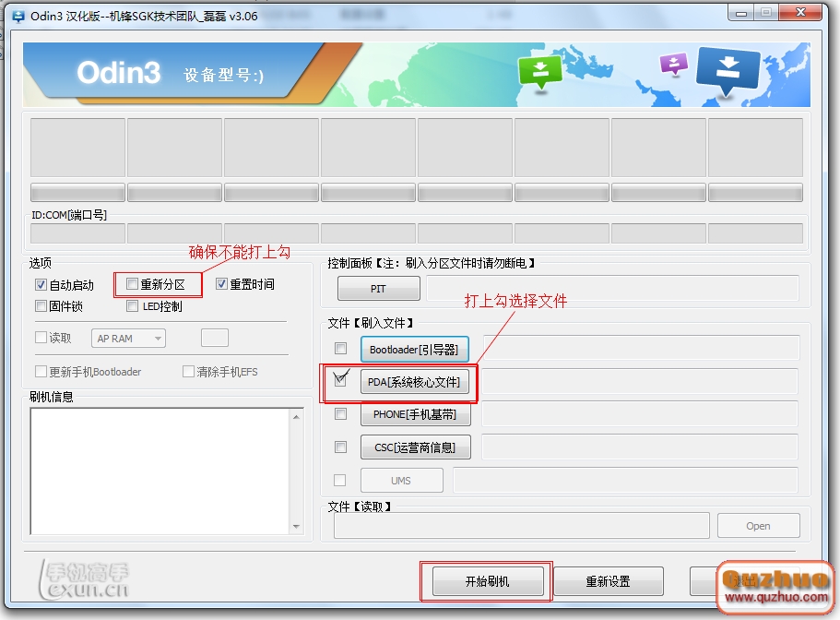Image resolution: width=840 pixels, height=620 pixels.
Task: Click the 重新设置 reset button
Action: (x=608, y=581)
